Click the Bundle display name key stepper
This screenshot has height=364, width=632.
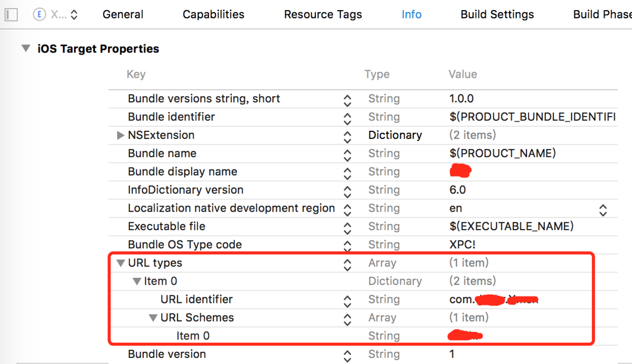pos(347,172)
